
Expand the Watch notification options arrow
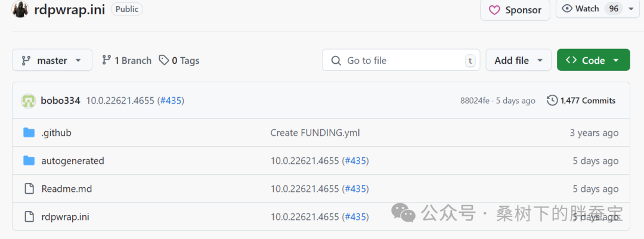pyautogui.click(x=631, y=9)
